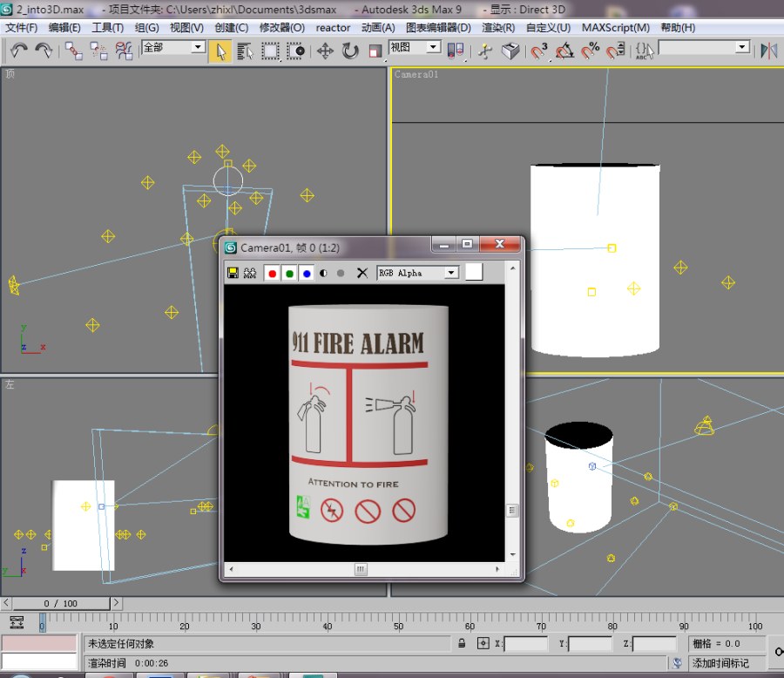Screen dimensions: 784x678
Task: Activate the Select and Rotate tool
Action: click(350, 51)
